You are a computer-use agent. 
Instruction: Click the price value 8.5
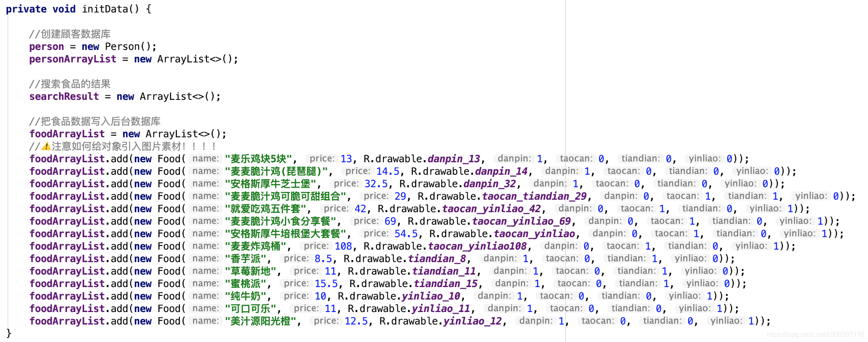tap(323, 259)
